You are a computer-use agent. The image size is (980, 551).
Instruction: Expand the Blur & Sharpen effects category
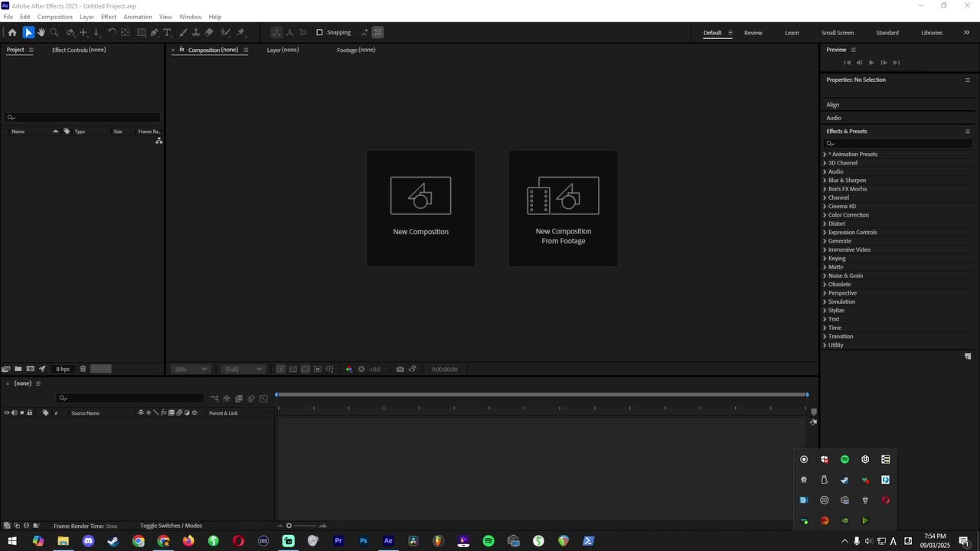825,181
